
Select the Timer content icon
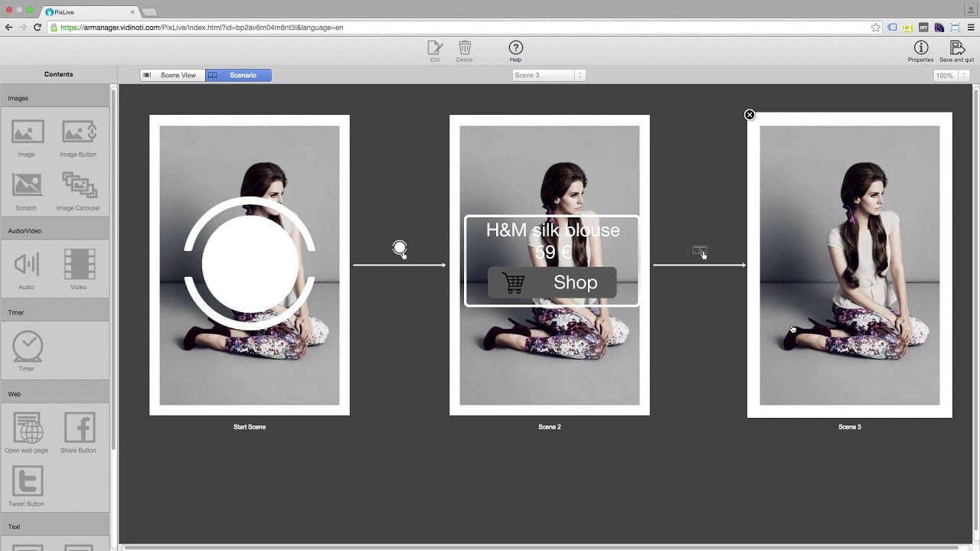[x=27, y=346]
